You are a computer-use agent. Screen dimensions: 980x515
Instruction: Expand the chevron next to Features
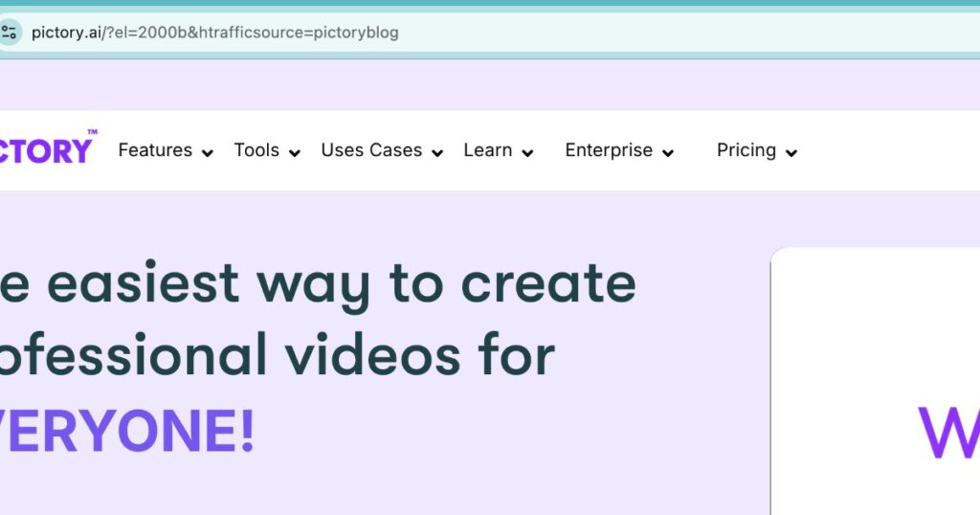pos(208,152)
